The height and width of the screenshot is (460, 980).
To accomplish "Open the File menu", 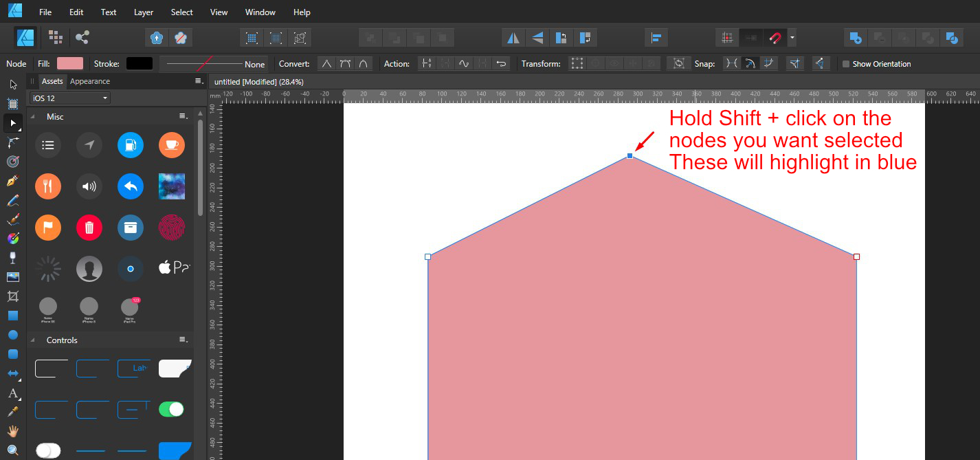I will point(45,12).
